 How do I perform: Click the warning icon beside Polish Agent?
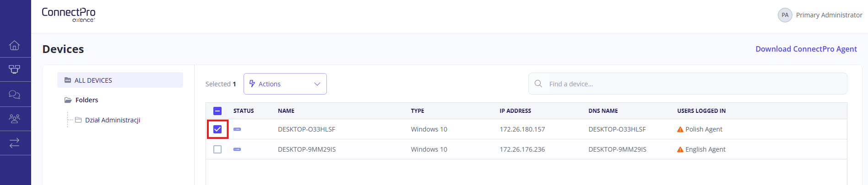pyautogui.click(x=680, y=129)
